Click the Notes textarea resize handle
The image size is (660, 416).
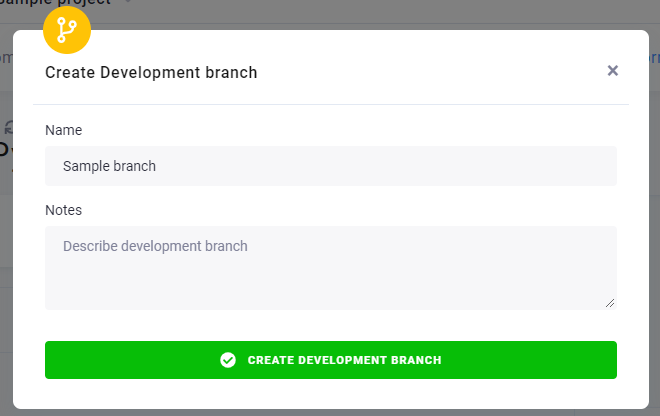pyautogui.click(x=610, y=303)
